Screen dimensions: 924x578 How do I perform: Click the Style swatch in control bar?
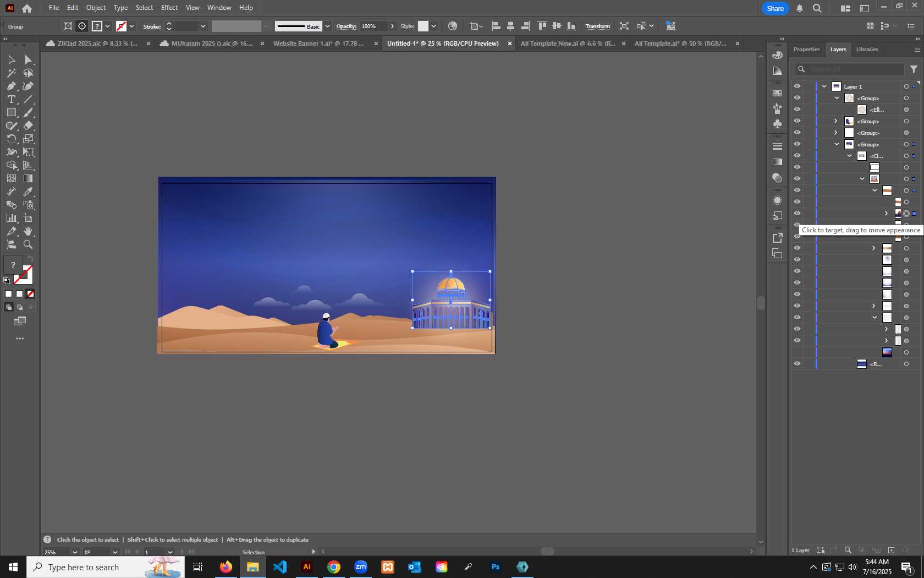[x=423, y=26]
